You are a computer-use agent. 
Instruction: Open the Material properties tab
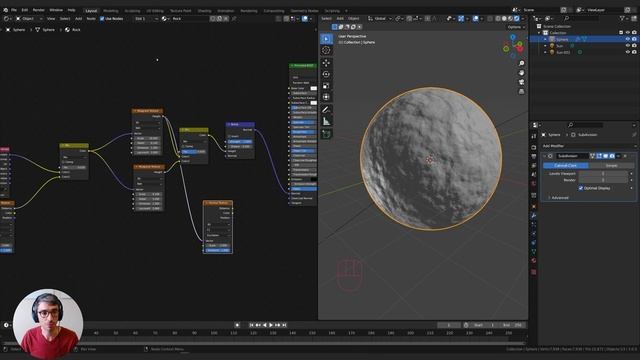click(533, 260)
